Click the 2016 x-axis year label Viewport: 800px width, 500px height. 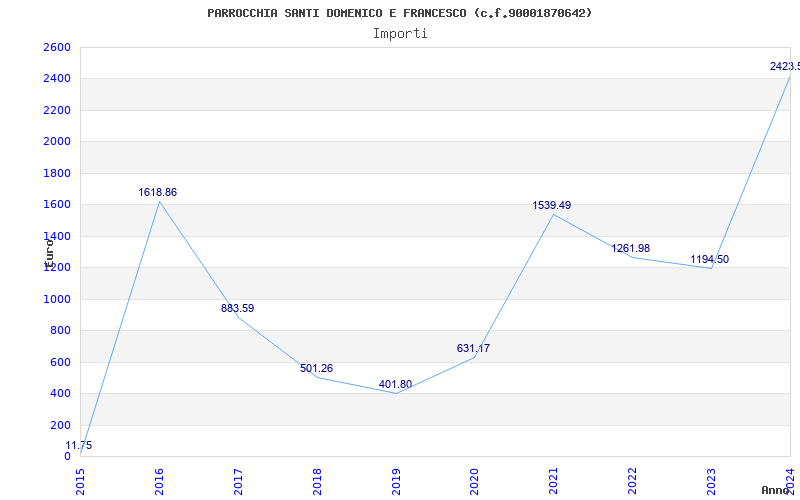tap(159, 481)
